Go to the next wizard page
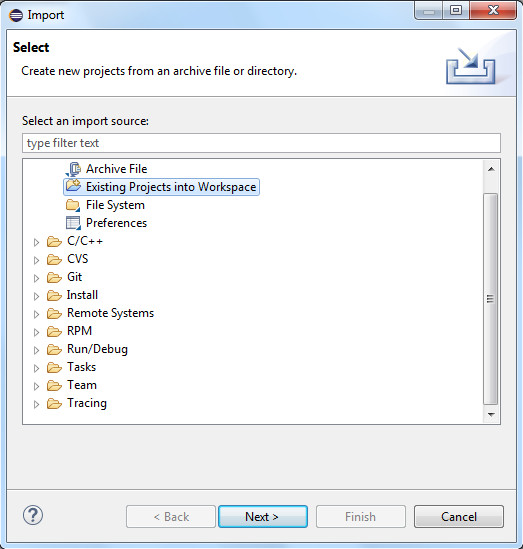Viewport: 523px width, 549px height. (263, 516)
